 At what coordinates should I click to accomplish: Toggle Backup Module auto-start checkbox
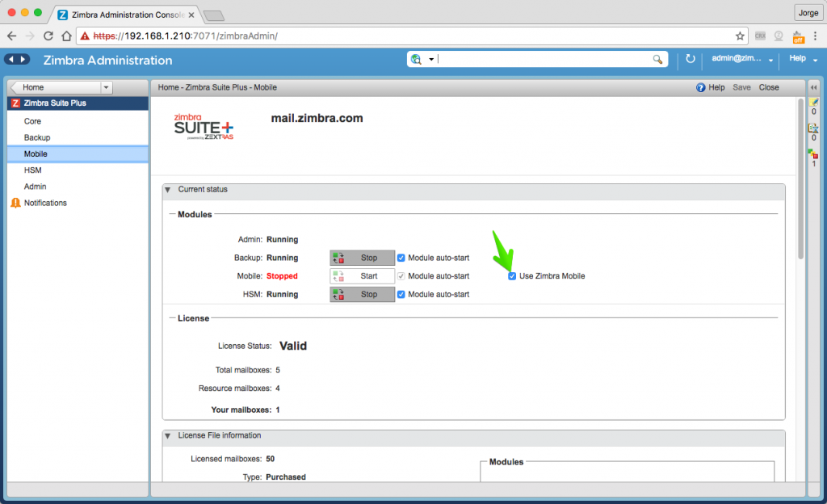[x=401, y=258]
